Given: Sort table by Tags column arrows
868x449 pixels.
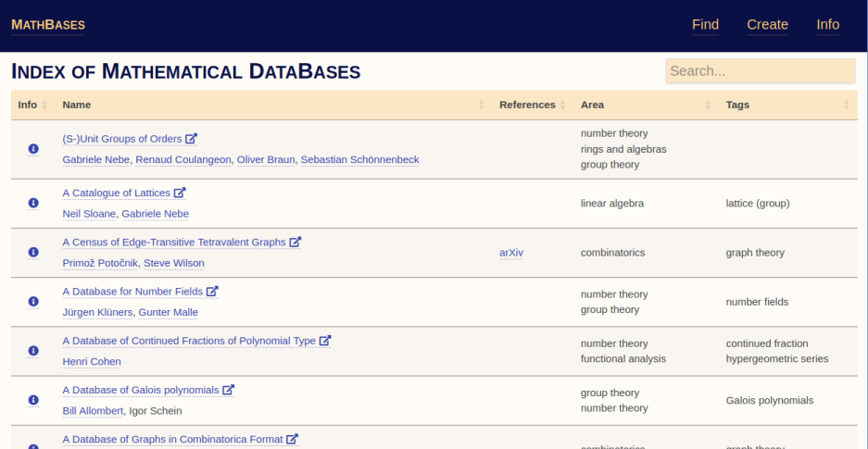Looking at the screenshot, I should coord(846,106).
